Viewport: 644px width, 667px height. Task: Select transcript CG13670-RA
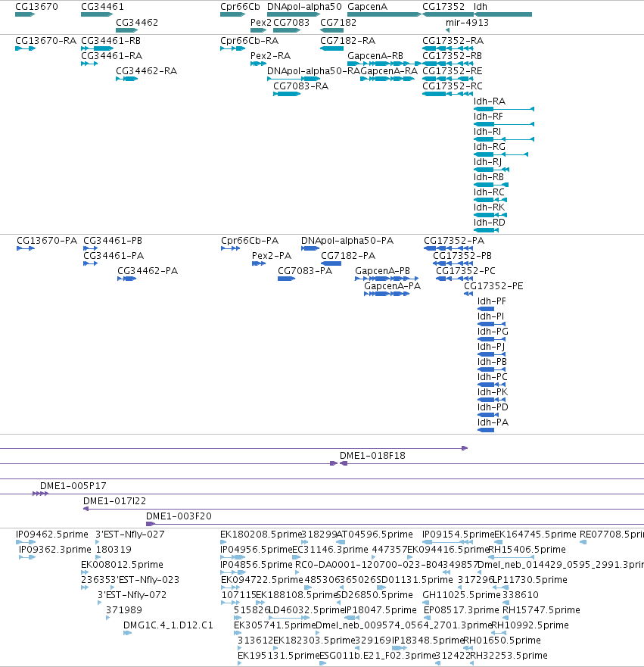click(x=25, y=48)
